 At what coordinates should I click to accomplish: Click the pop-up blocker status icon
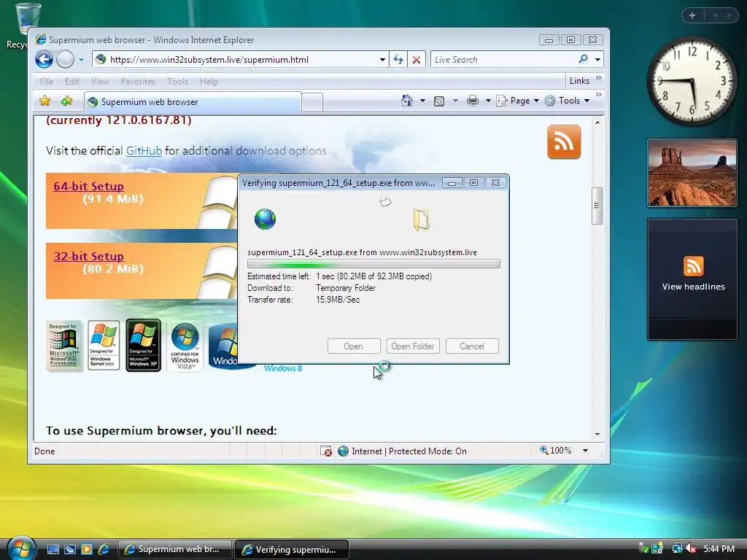click(x=326, y=451)
